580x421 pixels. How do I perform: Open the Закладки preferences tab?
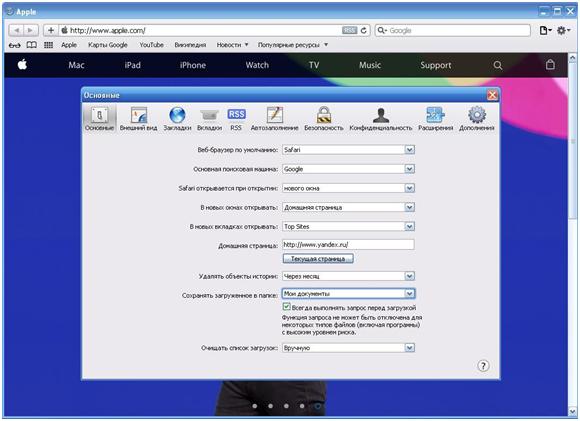(177, 119)
